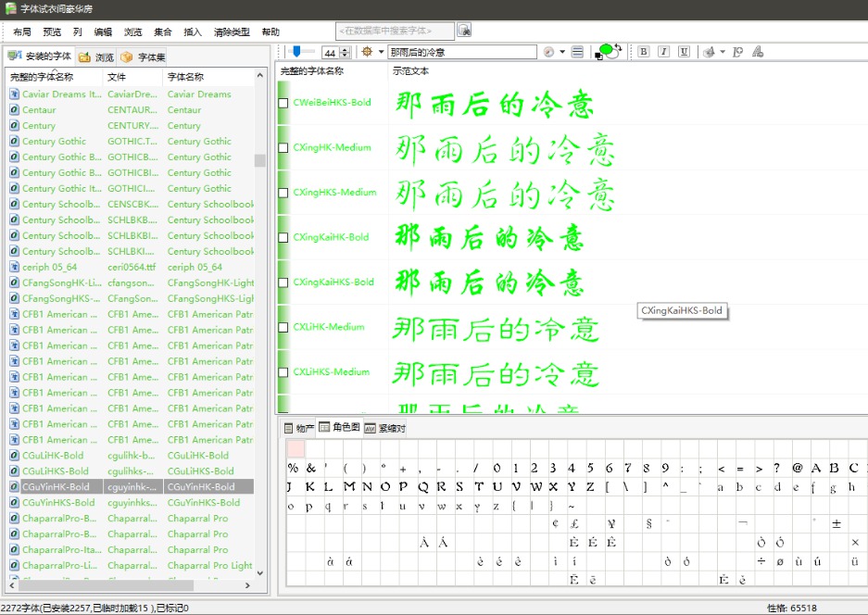This screenshot has width=868, height=615.
Task: Swap foreground and background colors arrows
Action: point(618,47)
